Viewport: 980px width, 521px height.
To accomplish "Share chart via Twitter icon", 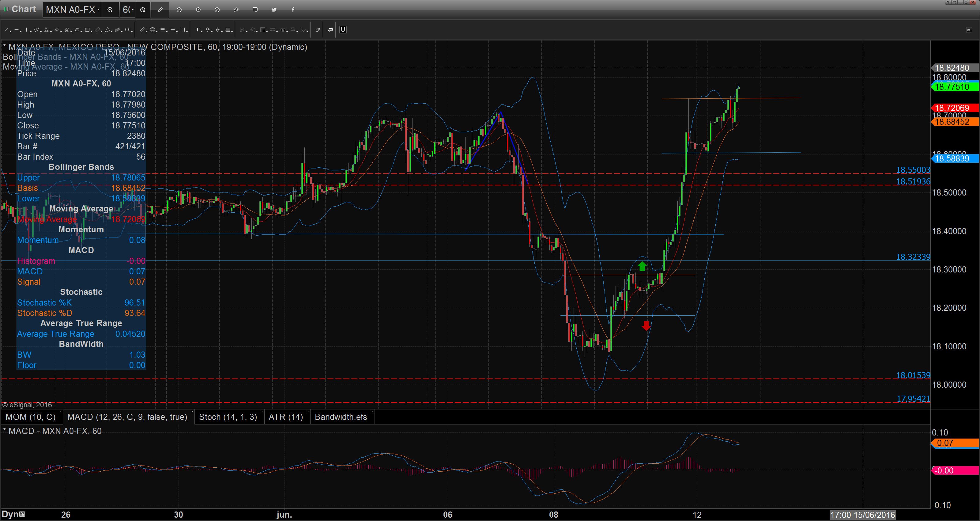I will [274, 10].
